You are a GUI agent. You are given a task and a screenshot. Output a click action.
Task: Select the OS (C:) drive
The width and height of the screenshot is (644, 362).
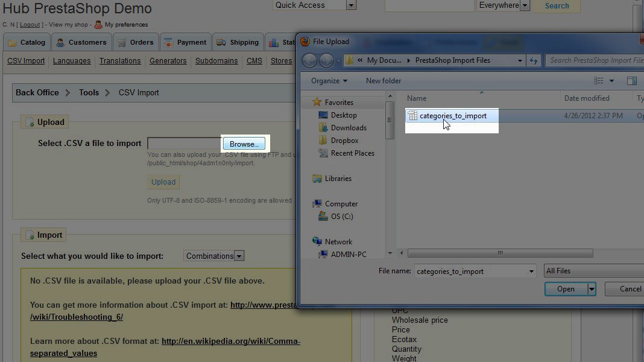click(x=342, y=217)
